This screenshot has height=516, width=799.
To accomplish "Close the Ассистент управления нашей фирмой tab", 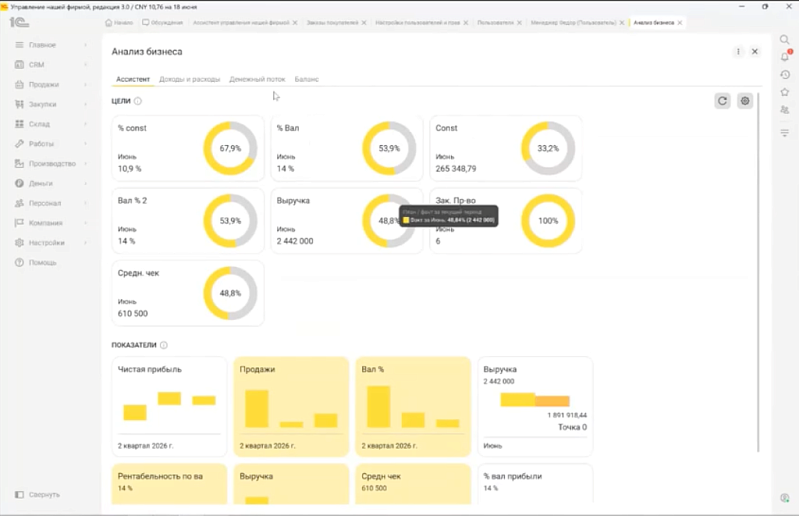I will pos(295,23).
